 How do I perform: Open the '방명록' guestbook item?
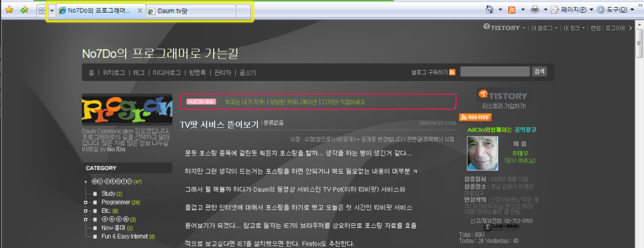(x=197, y=72)
